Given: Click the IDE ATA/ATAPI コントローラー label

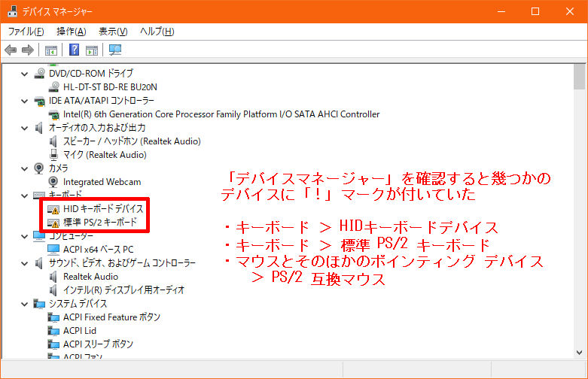Looking at the screenshot, I should (x=101, y=101).
